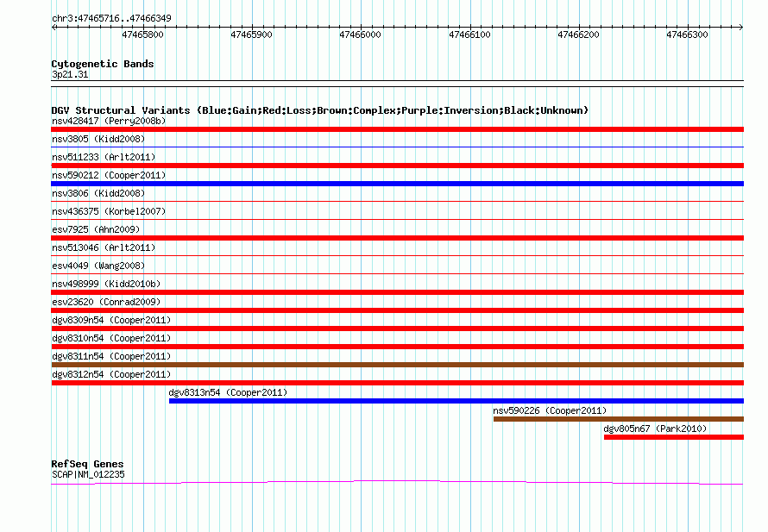Click esv7925 (Ahn2009) label
The height and width of the screenshot is (532, 768).
[x=96, y=229]
